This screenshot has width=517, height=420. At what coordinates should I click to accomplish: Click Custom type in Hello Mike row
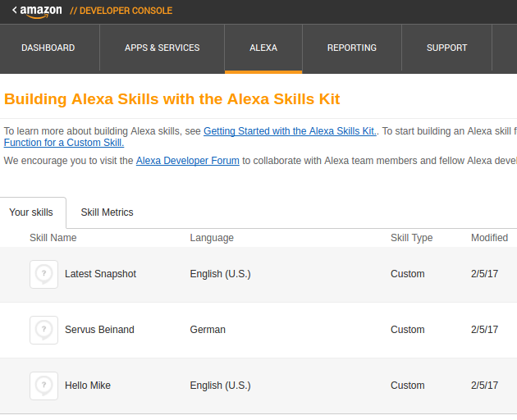pos(408,386)
